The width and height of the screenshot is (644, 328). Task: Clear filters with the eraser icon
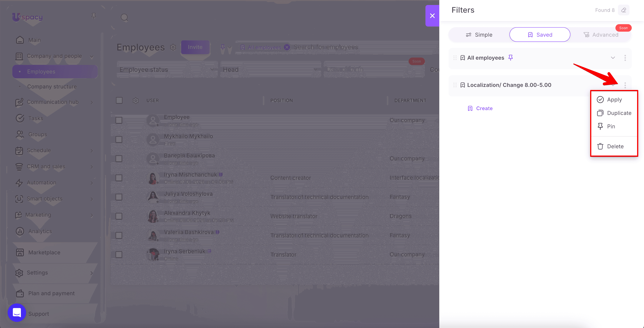[x=624, y=10]
